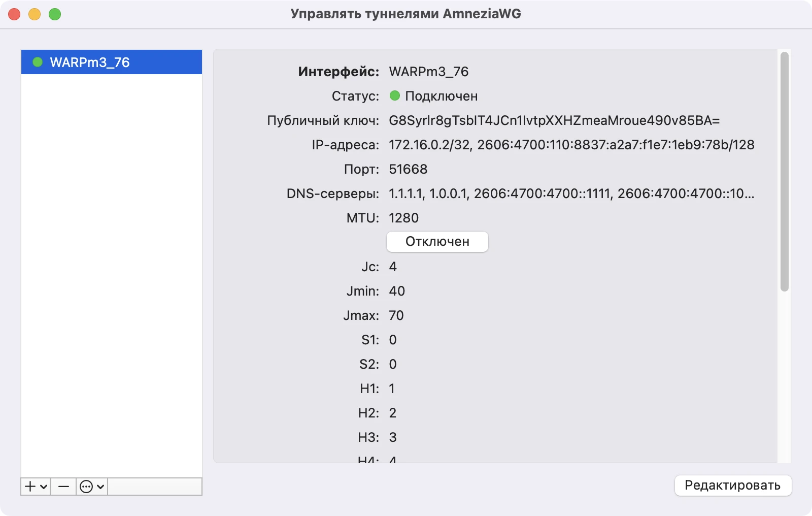Click the interface name WARPm3_76 in details
The image size is (812, 516).
[x=429, y=72]
